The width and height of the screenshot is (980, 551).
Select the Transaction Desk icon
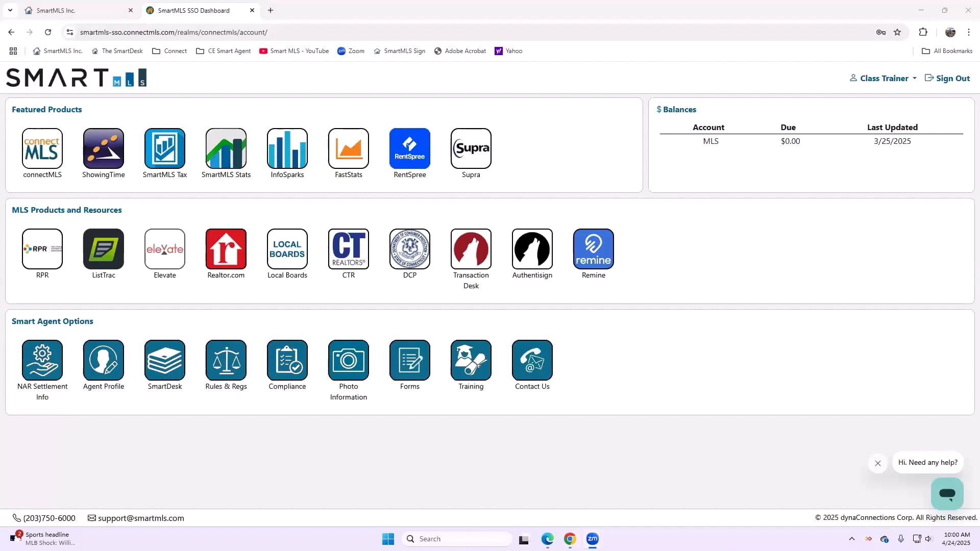tap(471, 249)
